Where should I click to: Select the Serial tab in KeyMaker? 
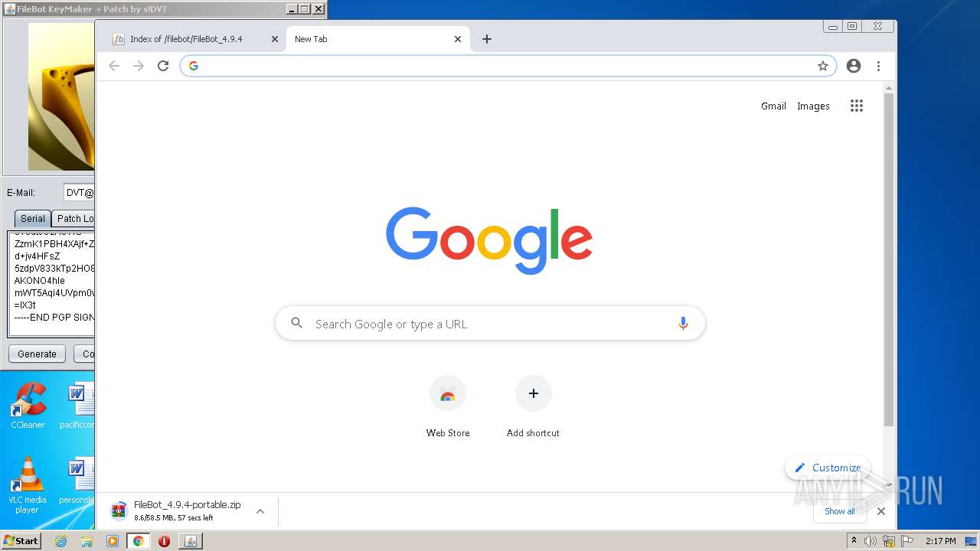pyautogui.click(x=33, y=218)
